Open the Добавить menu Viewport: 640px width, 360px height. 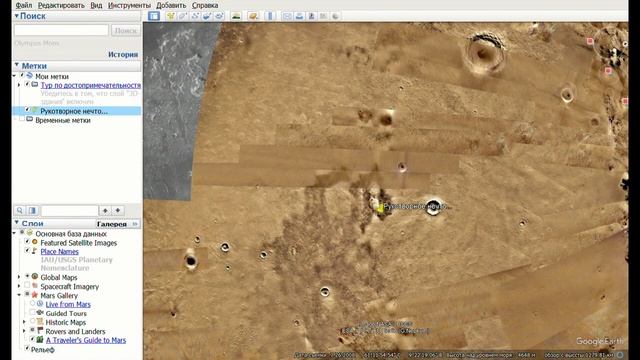click(171, 5)
